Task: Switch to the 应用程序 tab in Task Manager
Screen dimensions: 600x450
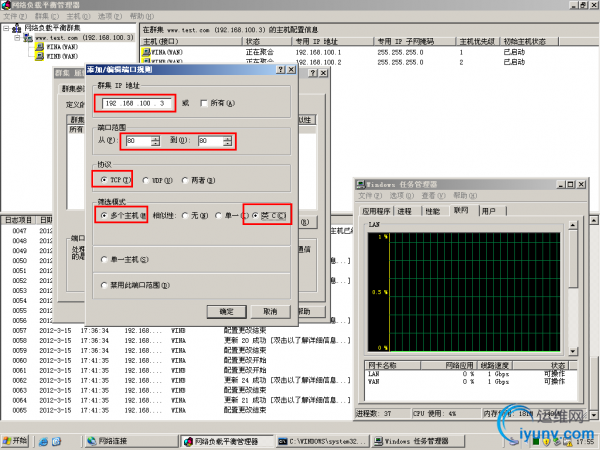Action: pos(376,211)
